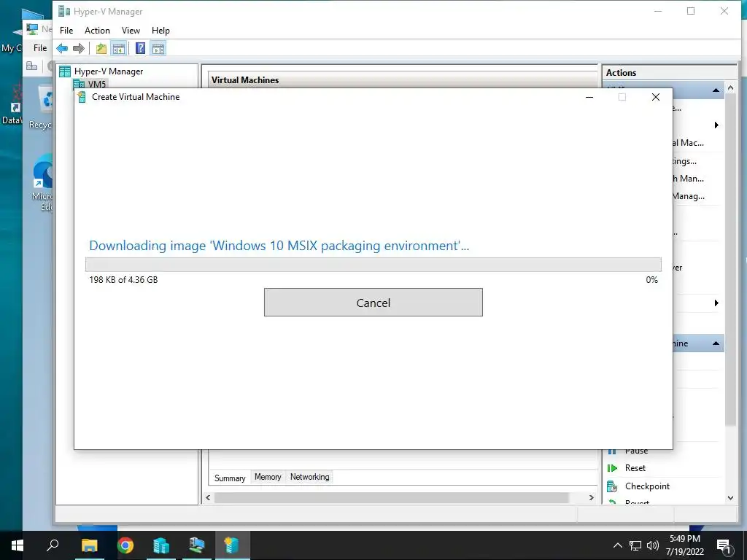Collapse the virtual machine Actions section arrow

click(716, 343)
